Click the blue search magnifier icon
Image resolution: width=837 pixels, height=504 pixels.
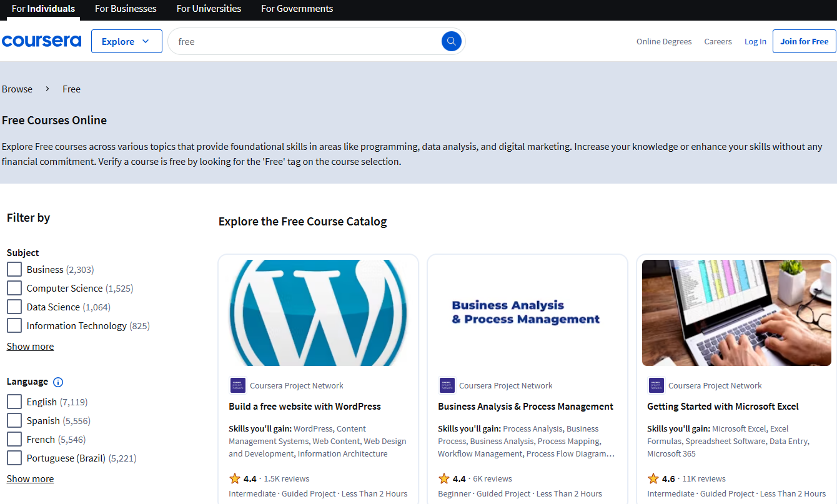[451, 41]
